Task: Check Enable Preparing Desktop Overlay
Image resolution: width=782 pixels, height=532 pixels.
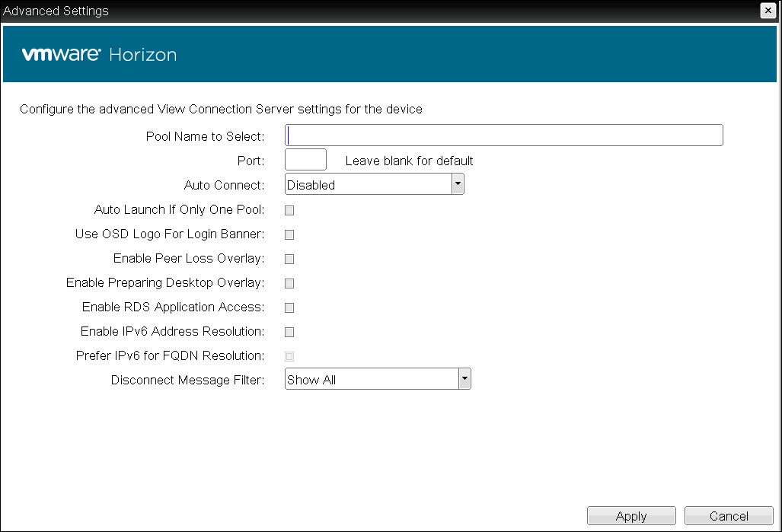Action: [x=289, y=284]
